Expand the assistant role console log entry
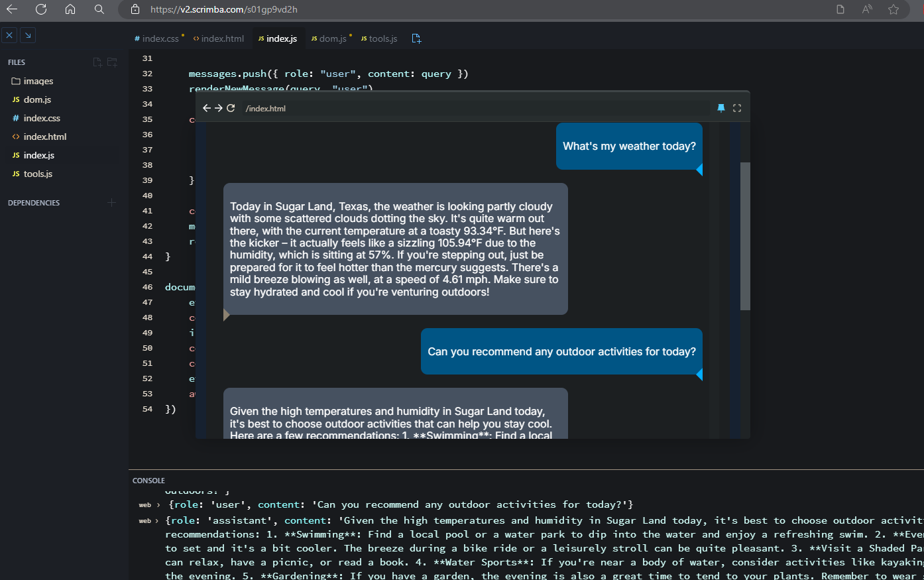The image size is (924, 580). pyautogui.click(x=157, y=521)
